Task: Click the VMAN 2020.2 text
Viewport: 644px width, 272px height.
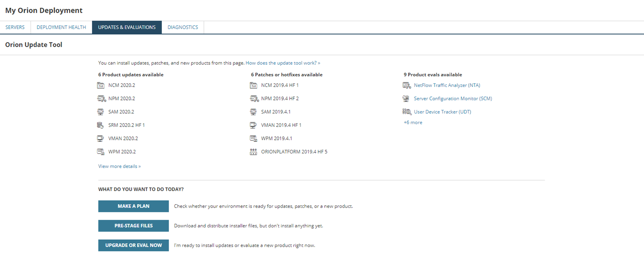Action: [x=123, y=138]
